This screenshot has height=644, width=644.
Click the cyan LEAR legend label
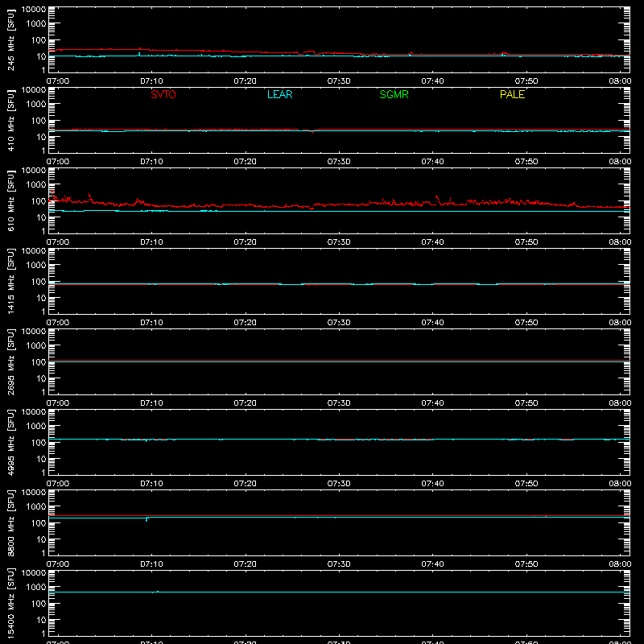point(279,94)
